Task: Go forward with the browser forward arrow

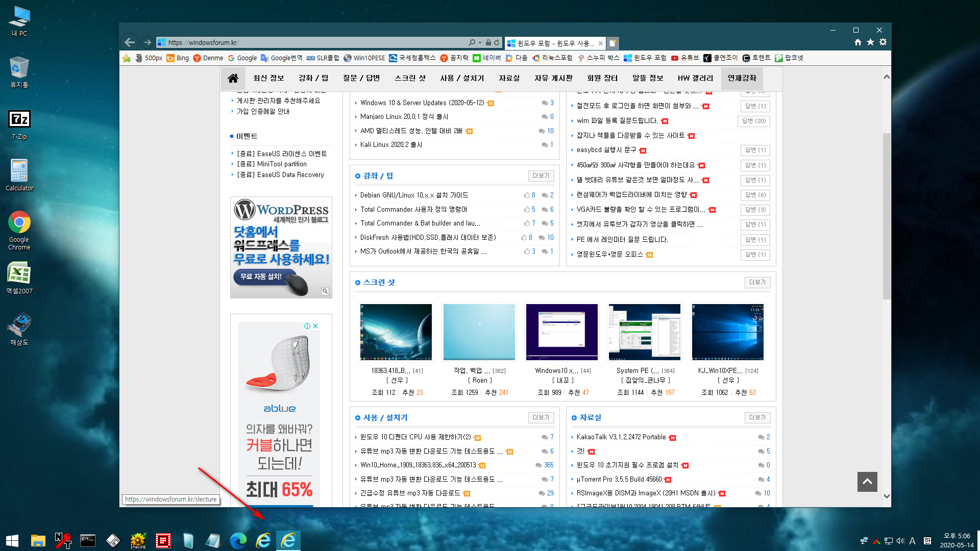Action: point(148,42)
